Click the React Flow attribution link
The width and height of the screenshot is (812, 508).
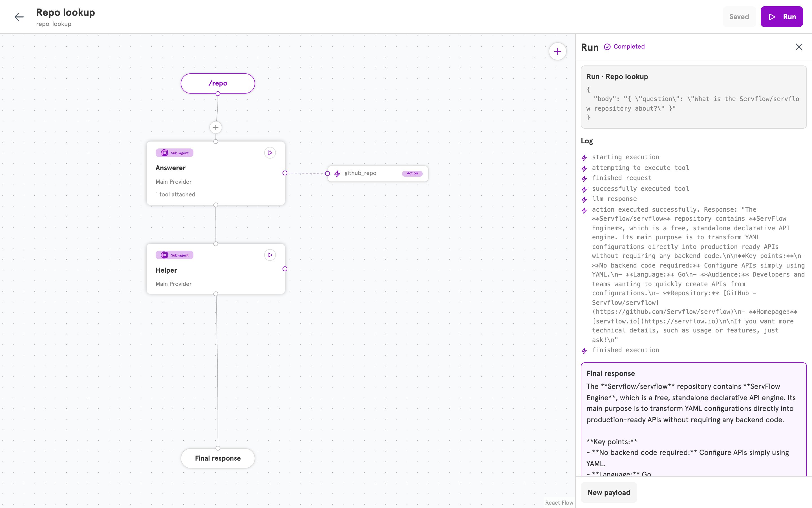(559, 503)
